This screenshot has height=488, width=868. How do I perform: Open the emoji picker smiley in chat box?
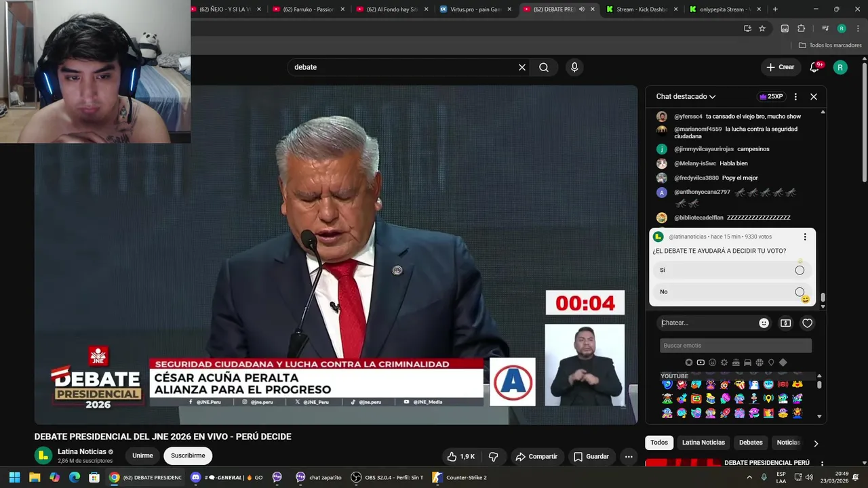764,323
